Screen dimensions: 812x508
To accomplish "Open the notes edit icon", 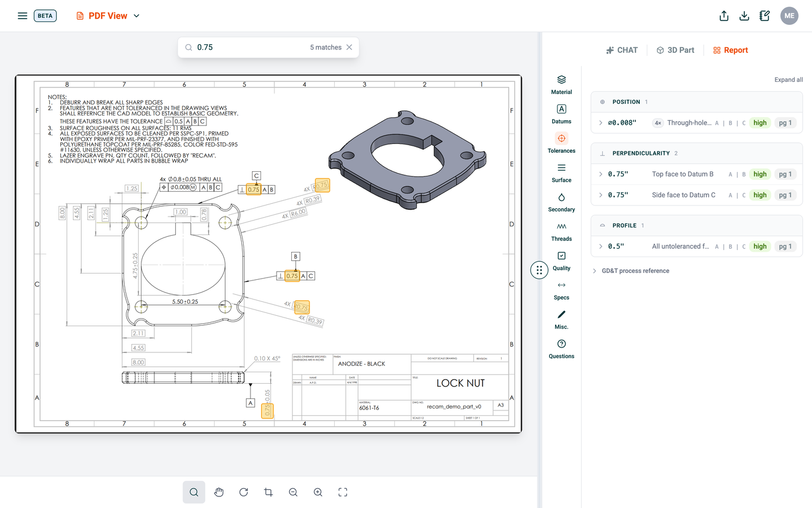I will click(764, 16).
